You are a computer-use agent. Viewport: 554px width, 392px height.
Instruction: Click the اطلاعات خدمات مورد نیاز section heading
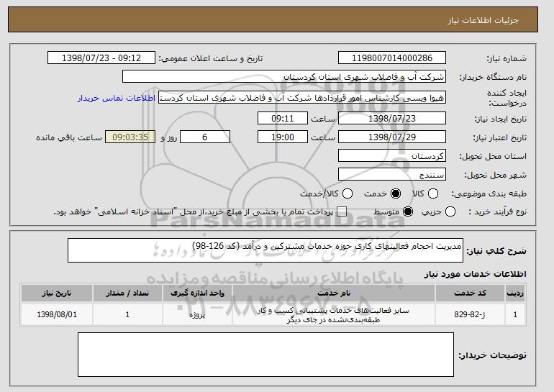(x=475, y=274)
